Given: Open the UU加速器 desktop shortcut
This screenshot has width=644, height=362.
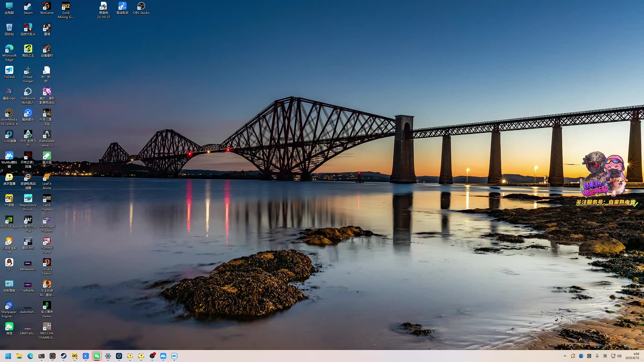Looking at the screenshot, I should click(x=9, y=136).
